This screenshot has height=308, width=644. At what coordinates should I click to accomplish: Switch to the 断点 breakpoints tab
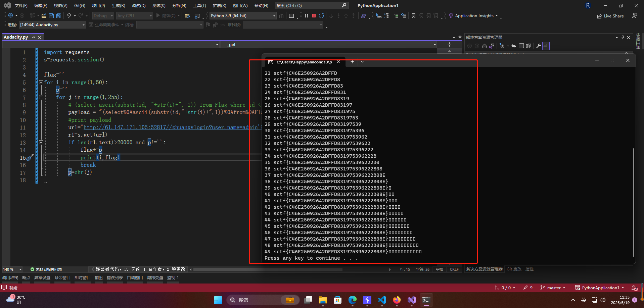coord(26,278)
